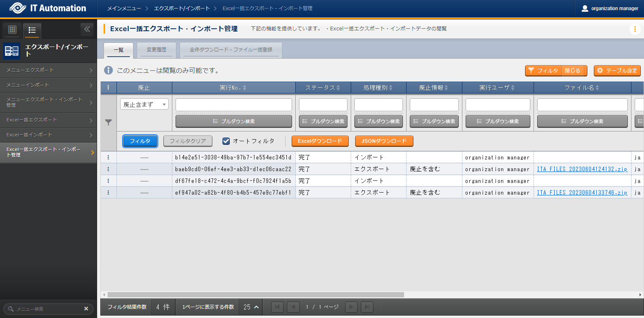
Task: Open row menu for first table entry
Action: tap(108, 157)
